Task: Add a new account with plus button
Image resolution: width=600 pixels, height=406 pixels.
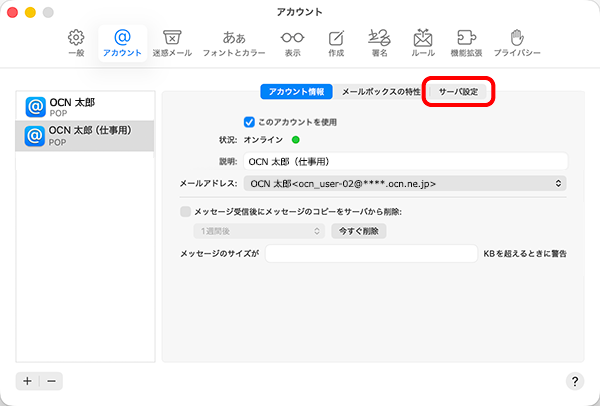Action: point(27,381)
